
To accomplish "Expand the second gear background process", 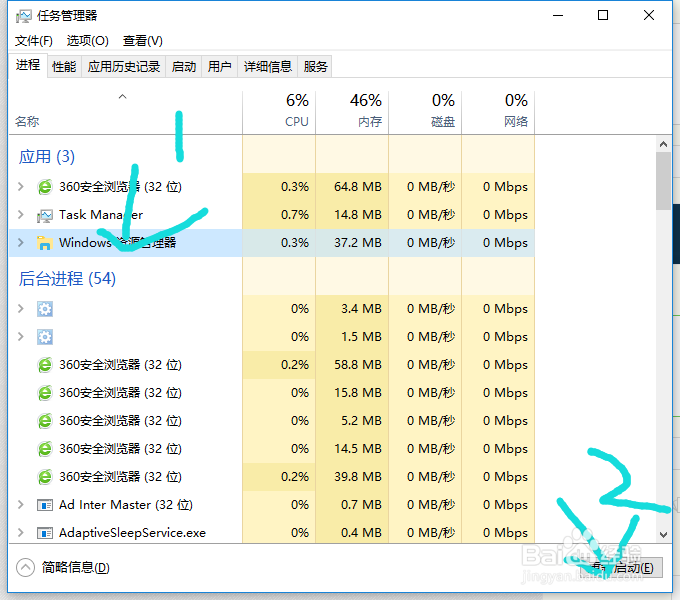I will (20, 337).
